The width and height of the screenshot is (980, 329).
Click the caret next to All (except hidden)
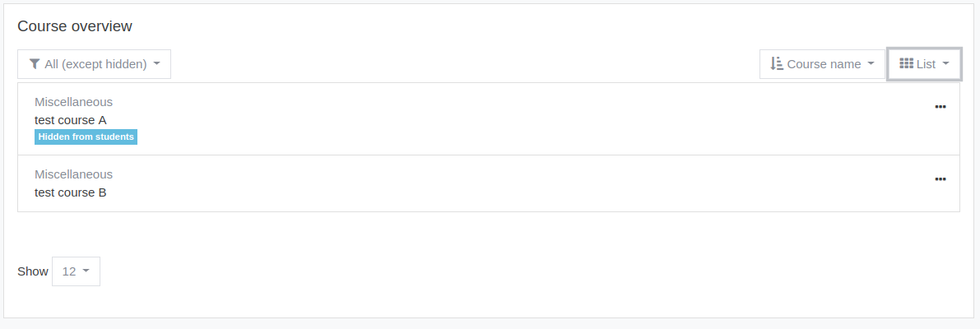pos(156,63)
